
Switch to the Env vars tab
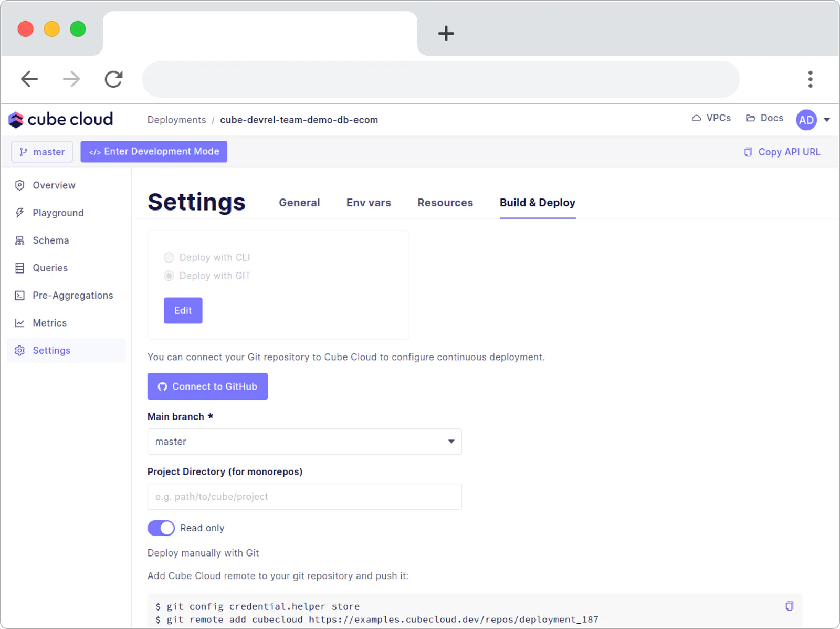[x=369, y=203]
